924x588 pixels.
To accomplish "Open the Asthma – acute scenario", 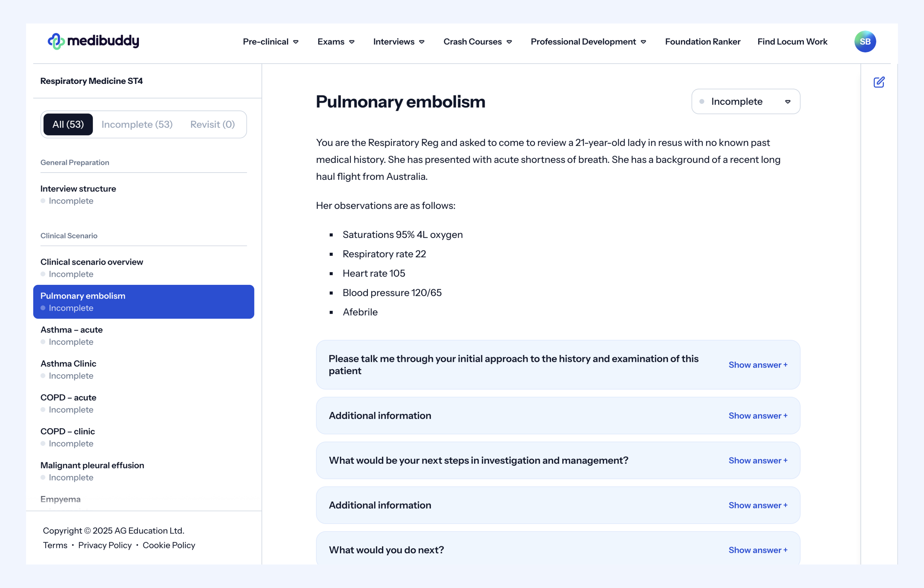I will [72, 330].
